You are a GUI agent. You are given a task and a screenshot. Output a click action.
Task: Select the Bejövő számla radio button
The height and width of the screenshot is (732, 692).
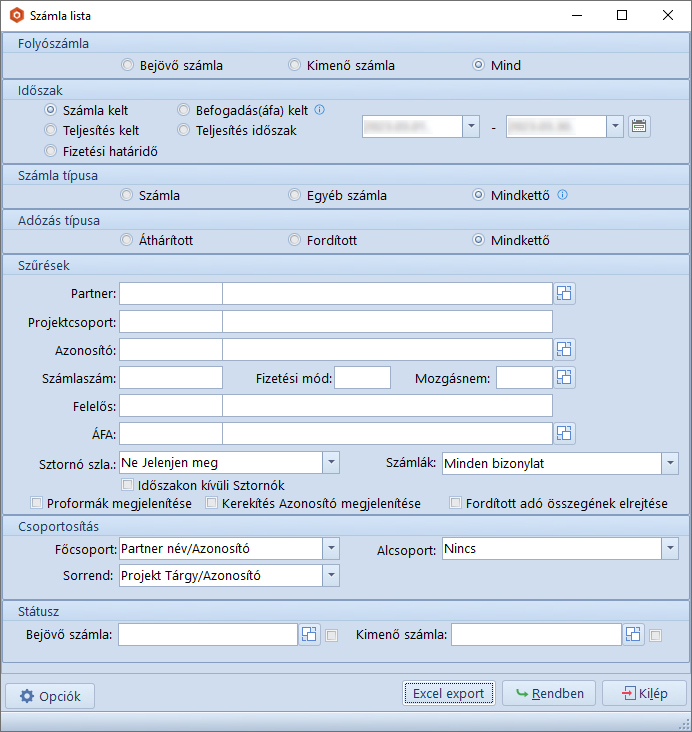pos(127,66)
